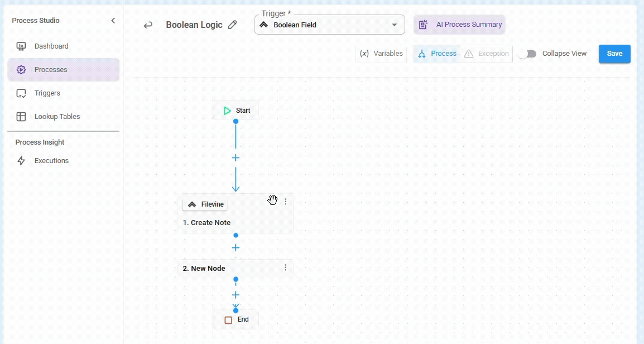Click the Lookup Tables grid icon
644x344 pixels.
click(21, 117)
